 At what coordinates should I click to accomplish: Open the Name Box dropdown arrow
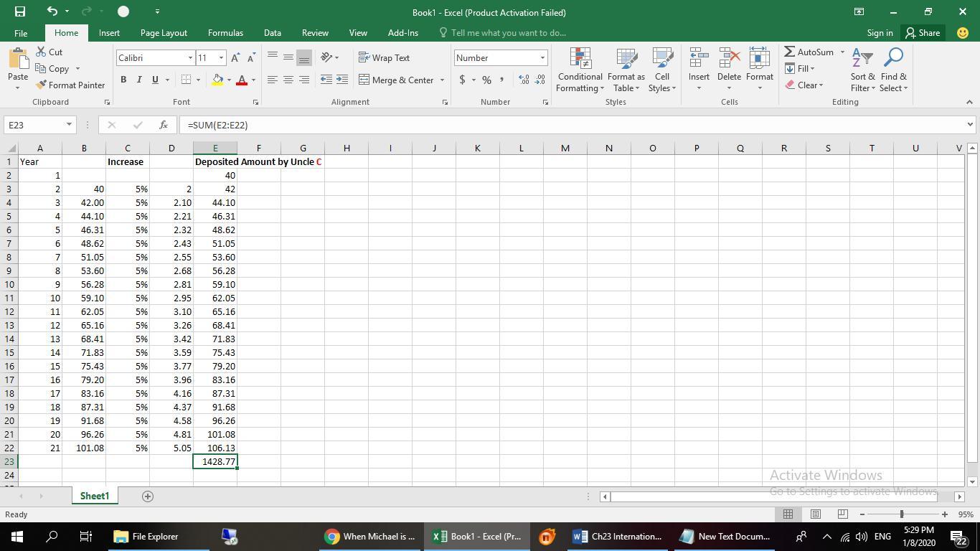point(69,125)
